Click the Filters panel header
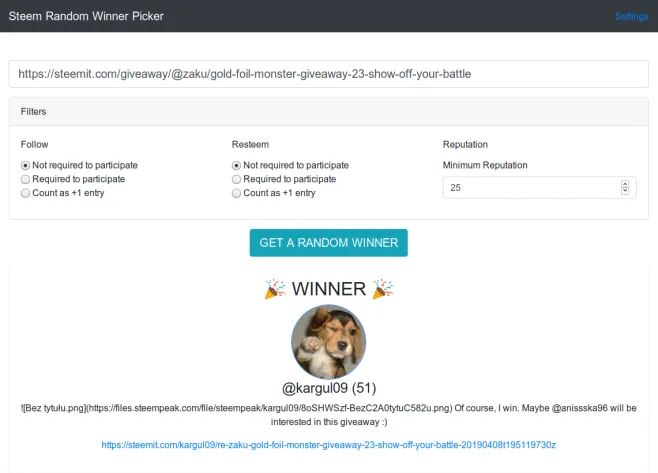This screenshot has height=473, width=658. pyautogui.click(x=328, y=111)
